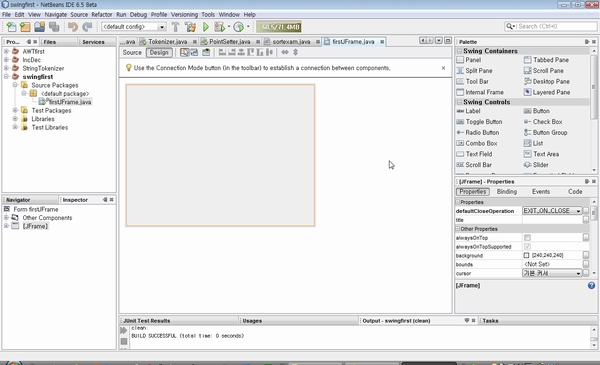Dismiss the Connection Mode hint bar
The image size is (600, 365).
coord(443,68)
